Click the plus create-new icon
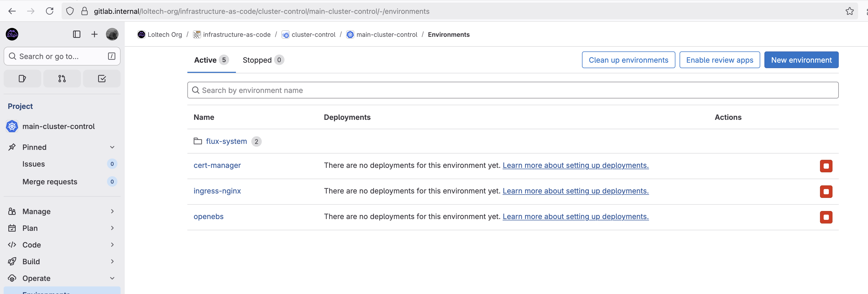 pyautogui.click(x=94, y=34)
